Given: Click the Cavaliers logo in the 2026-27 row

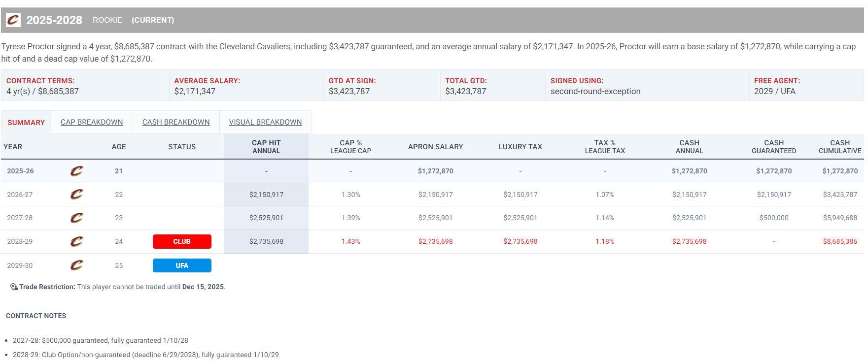Looking at the screenshot, I should pos(76,195).
